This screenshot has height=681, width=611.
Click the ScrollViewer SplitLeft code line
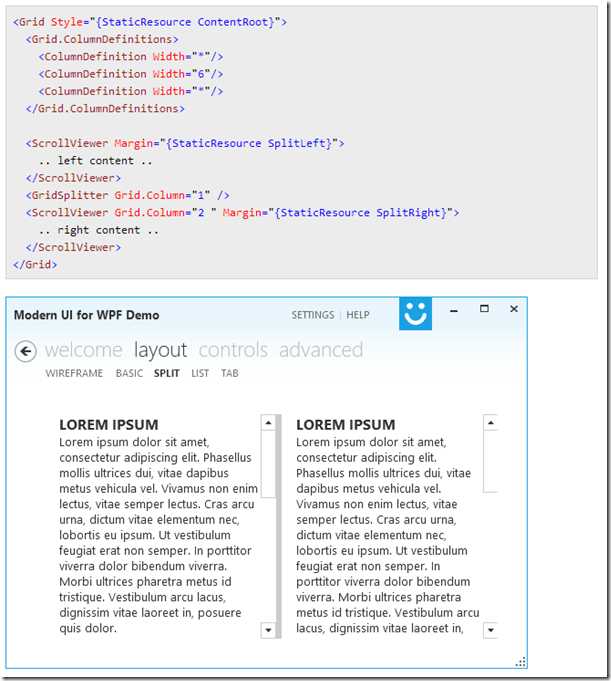(185, 143)
